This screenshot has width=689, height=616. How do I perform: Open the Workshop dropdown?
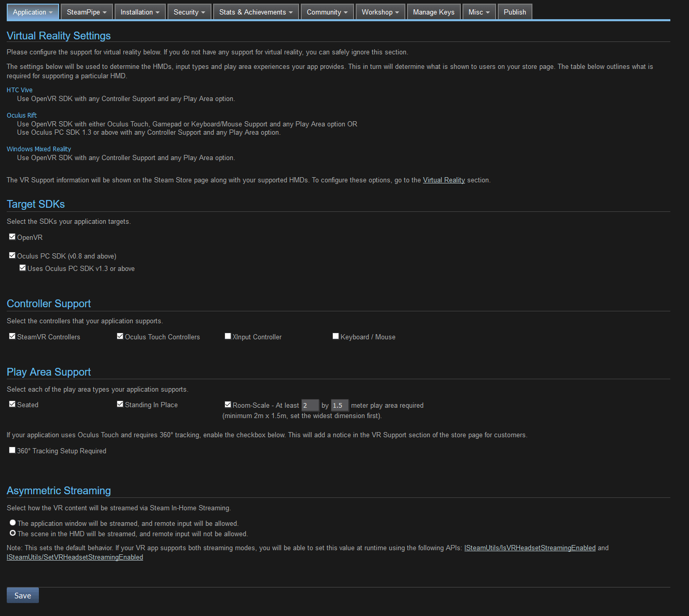click(380, 11)
